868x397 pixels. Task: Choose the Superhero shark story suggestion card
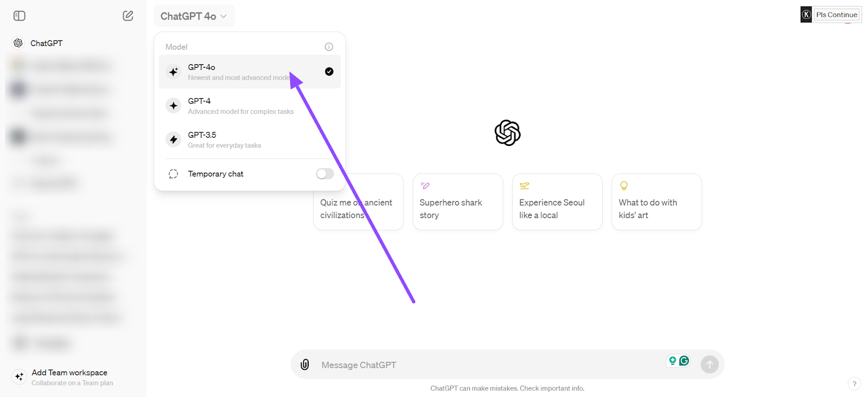458,202
